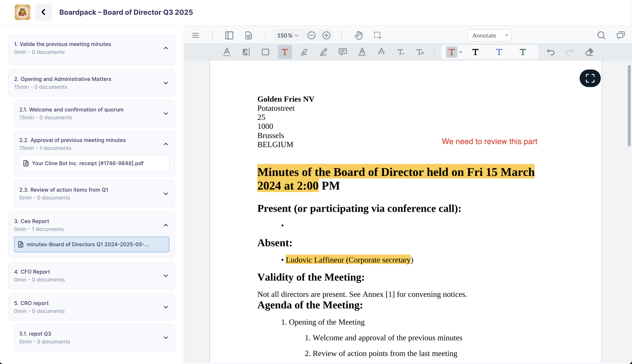This screenshot has height=364, width=632.
Task: Open the document search magnifier
Action: pyautogui.click(x=601, y=35)
